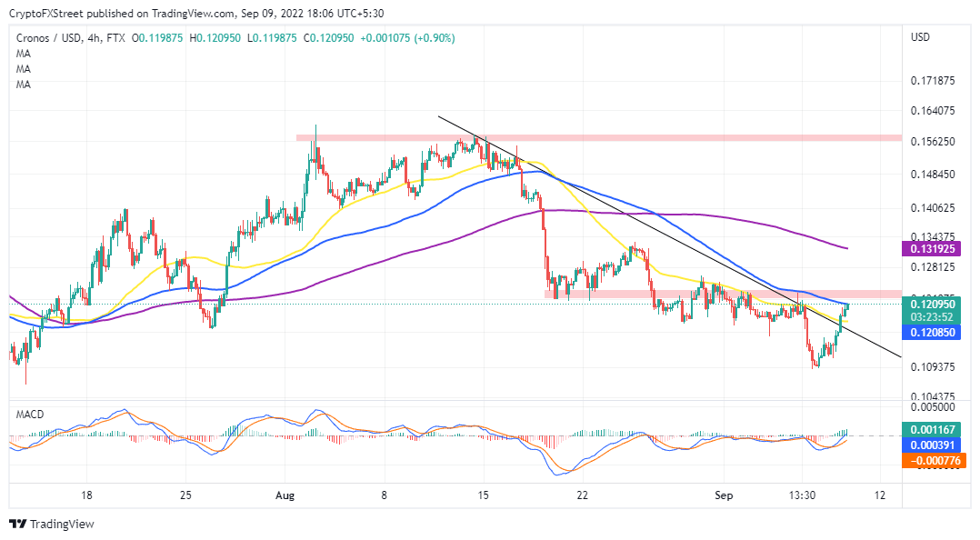Click the candle countdown timer 03:23:52
980x540 pixels.
coord(933,316)
